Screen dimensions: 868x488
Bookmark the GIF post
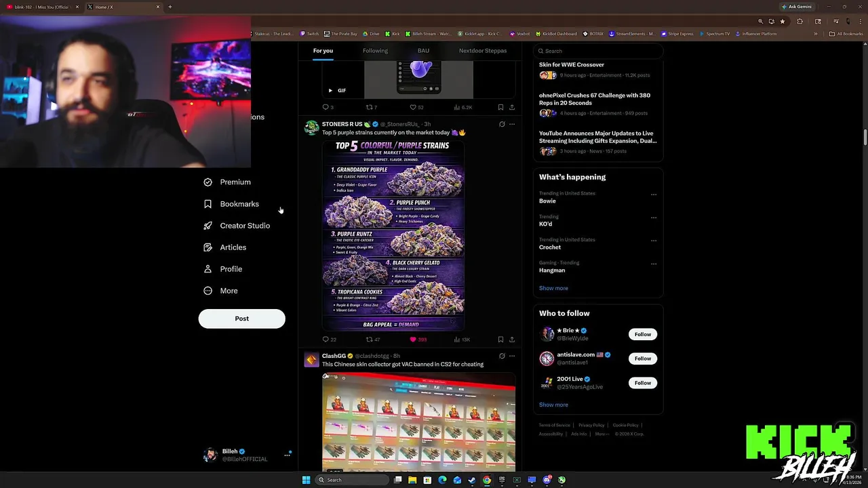coord(500,107)
